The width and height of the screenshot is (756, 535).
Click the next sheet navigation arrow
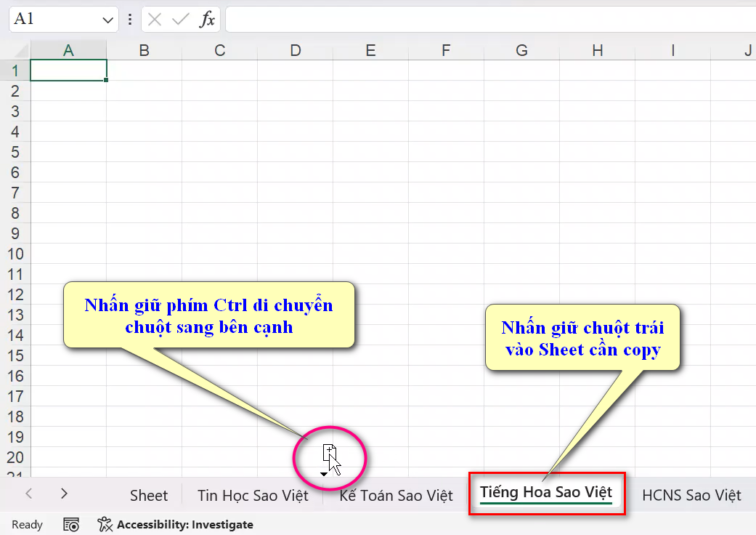[x=64, y=494]
